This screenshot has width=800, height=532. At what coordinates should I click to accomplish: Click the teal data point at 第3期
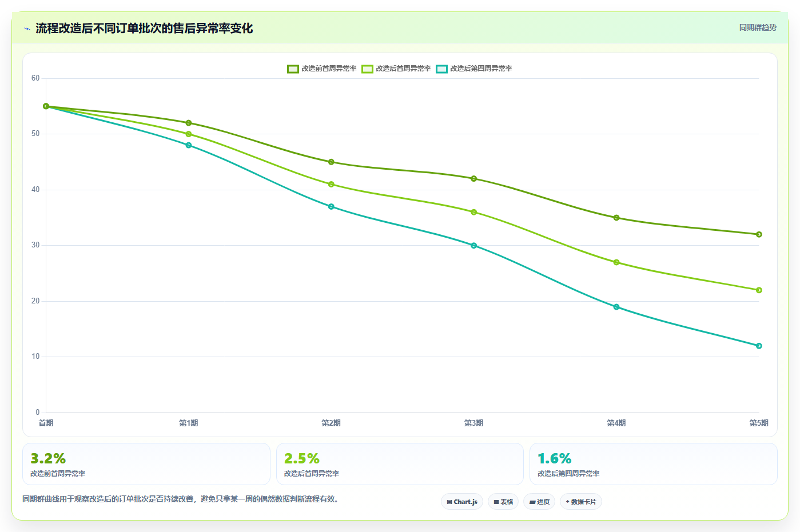pos(474,246)
